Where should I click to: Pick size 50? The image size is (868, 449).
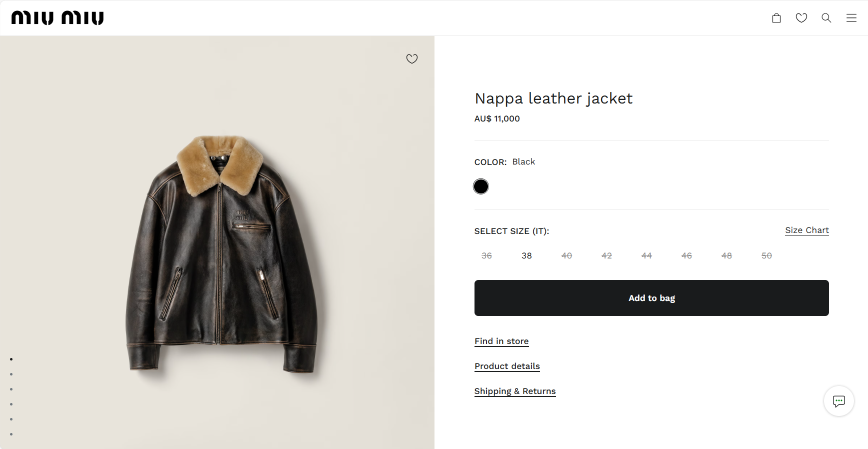(766, 255)
